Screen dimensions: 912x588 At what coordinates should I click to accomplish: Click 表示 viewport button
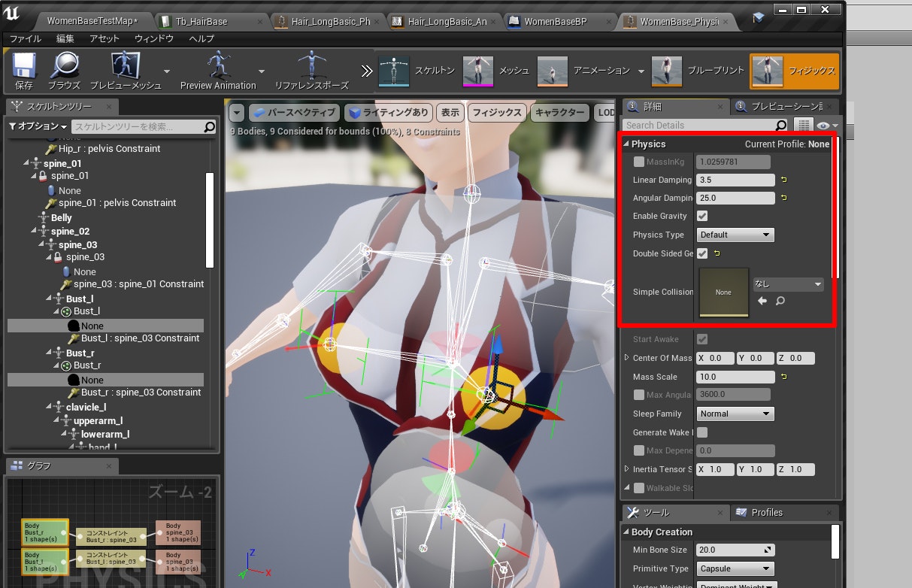(450, 113)
